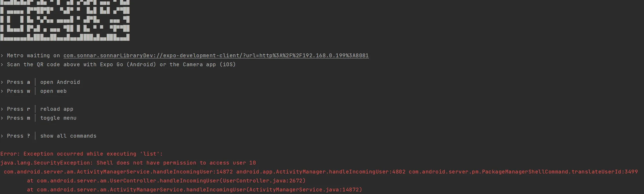Click the letter 'm' shortcut key
644x194 pixels.
coord(28,118)
